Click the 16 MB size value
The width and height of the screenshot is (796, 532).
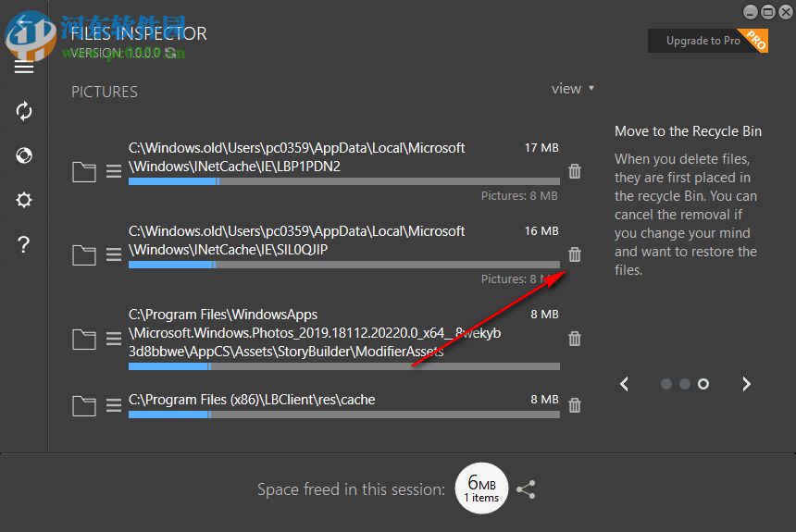pyautogui.click(x=541, y=231)
